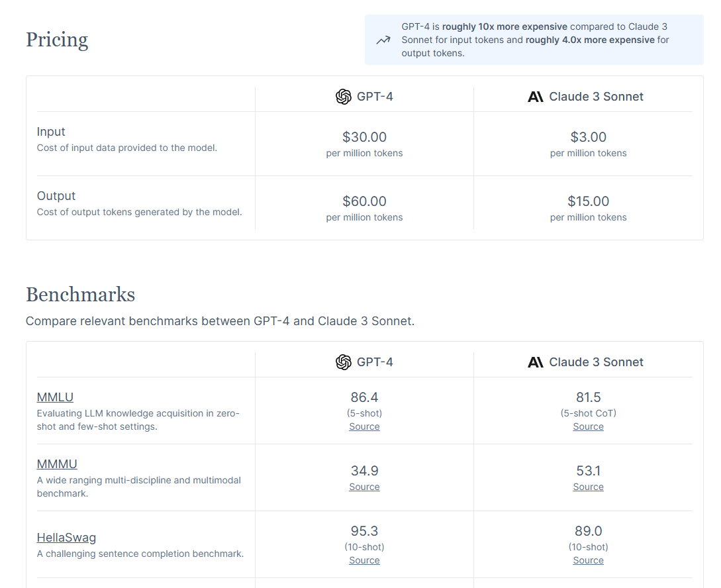Click the 89.0 HellaSwag score for Claude 3 Sonnet
The width and height of the screenshot is (721, 588).
click(x=588, y=531)
